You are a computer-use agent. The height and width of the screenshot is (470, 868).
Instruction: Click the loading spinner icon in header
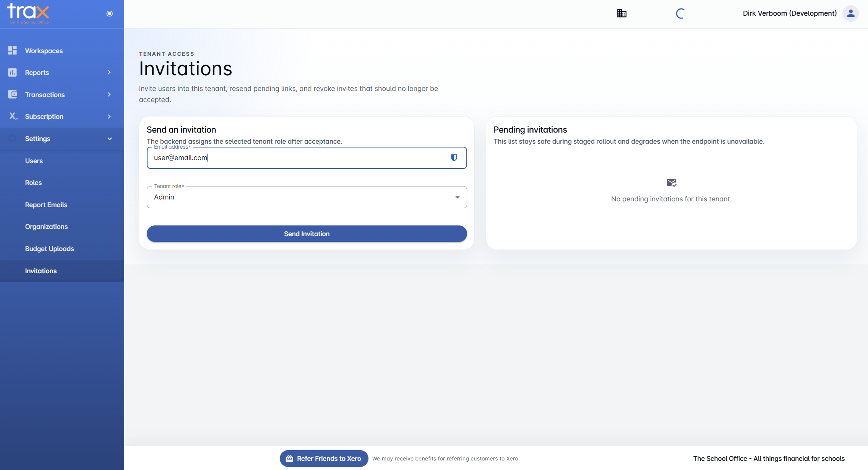(x=680, y=13)
